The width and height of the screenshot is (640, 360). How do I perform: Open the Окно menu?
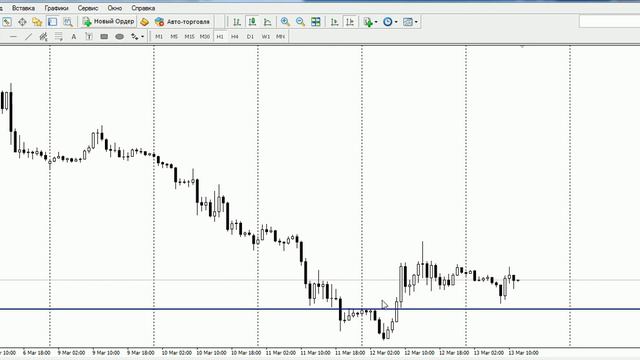(115, 8)
